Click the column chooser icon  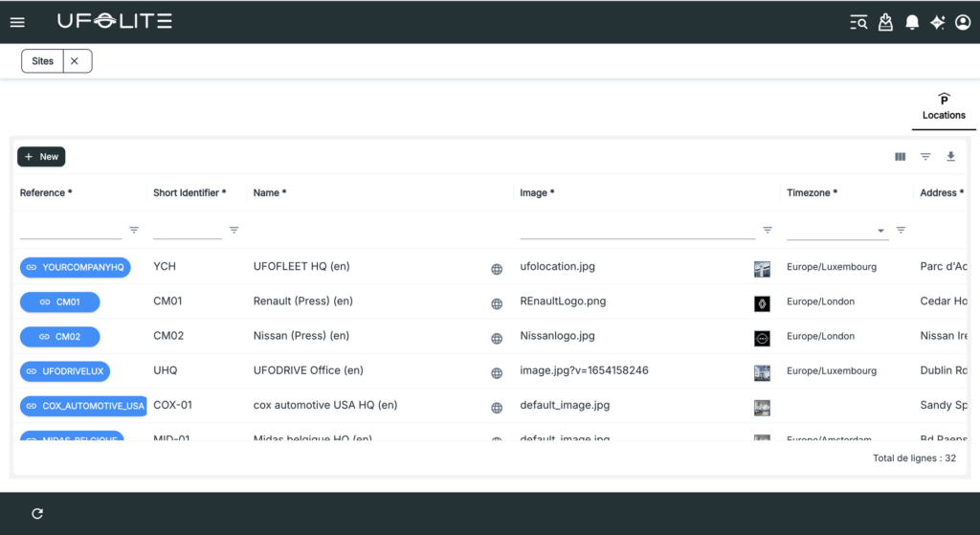[x=900, y=157]
